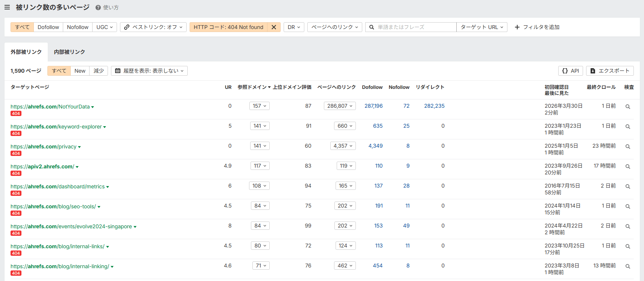Open the 462 page links dropdown
644x281 pixels.
[345, 266]
